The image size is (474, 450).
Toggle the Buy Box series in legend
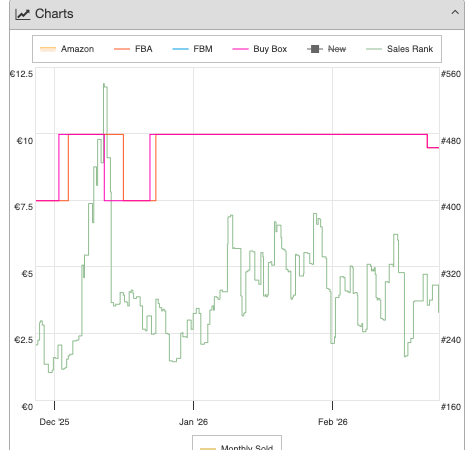coord(260,49)
